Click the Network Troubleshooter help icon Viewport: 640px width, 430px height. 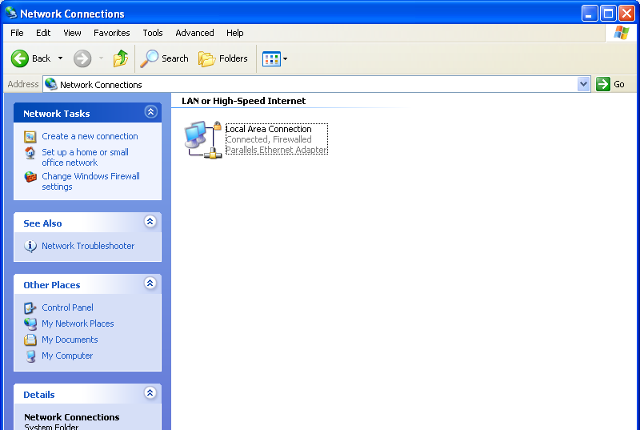click(31, 246)
